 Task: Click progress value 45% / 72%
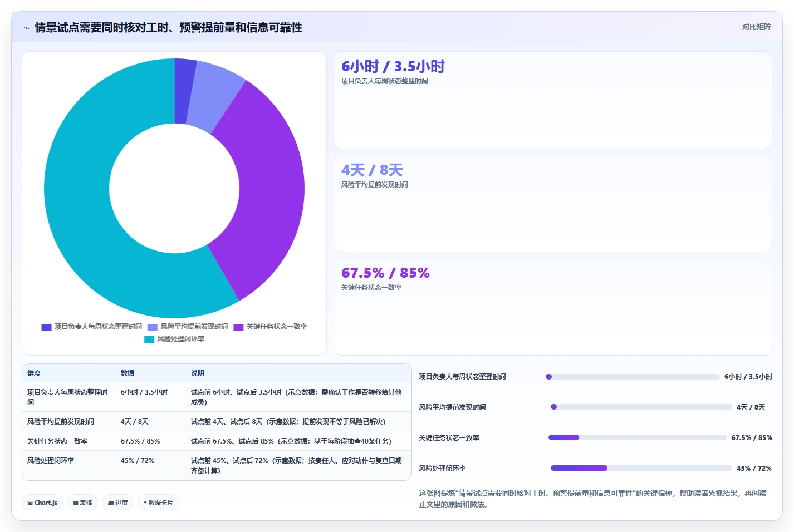point(754,469)
